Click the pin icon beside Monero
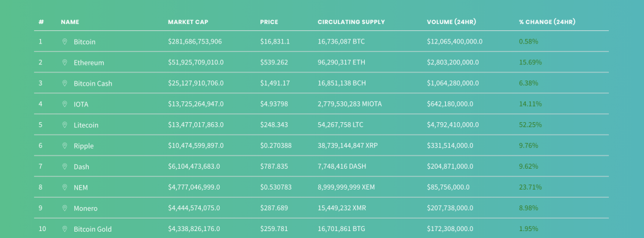This screenshot has width=644, height=238. click(65, 208)
